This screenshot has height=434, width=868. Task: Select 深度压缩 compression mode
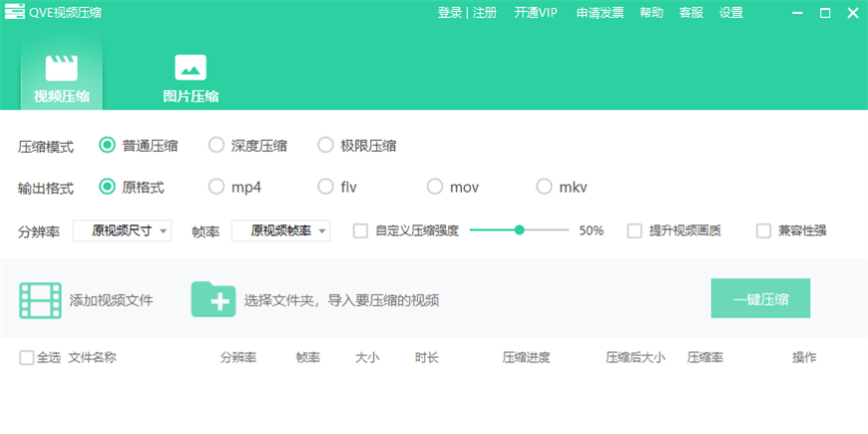click(x=217, y=146)
